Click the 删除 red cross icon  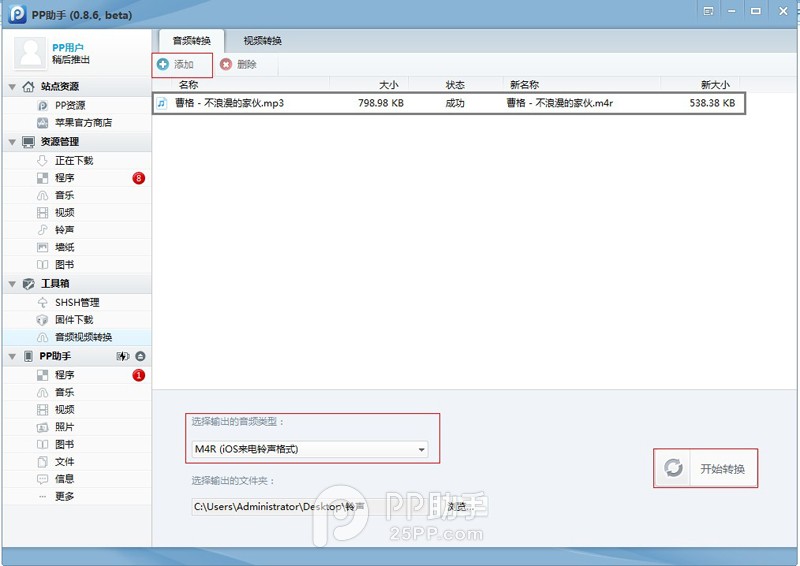click(x=226, y=64)
